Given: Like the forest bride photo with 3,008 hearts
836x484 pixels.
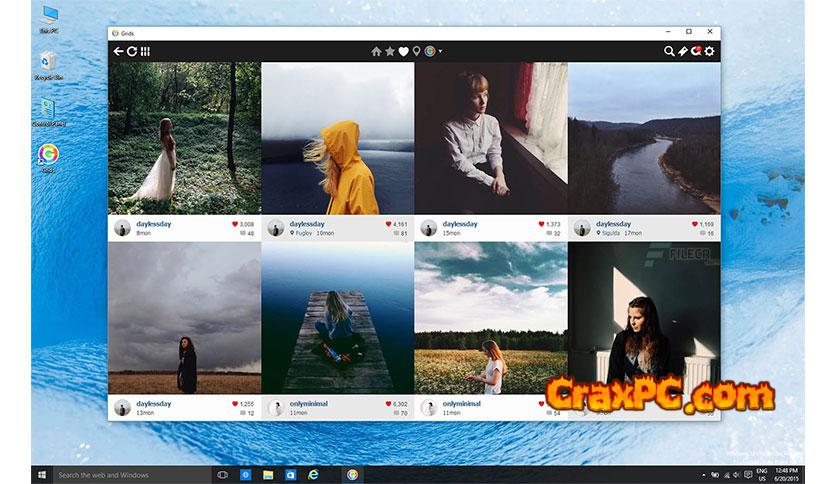Looking at the screenshot, I should tap(235, 224).
